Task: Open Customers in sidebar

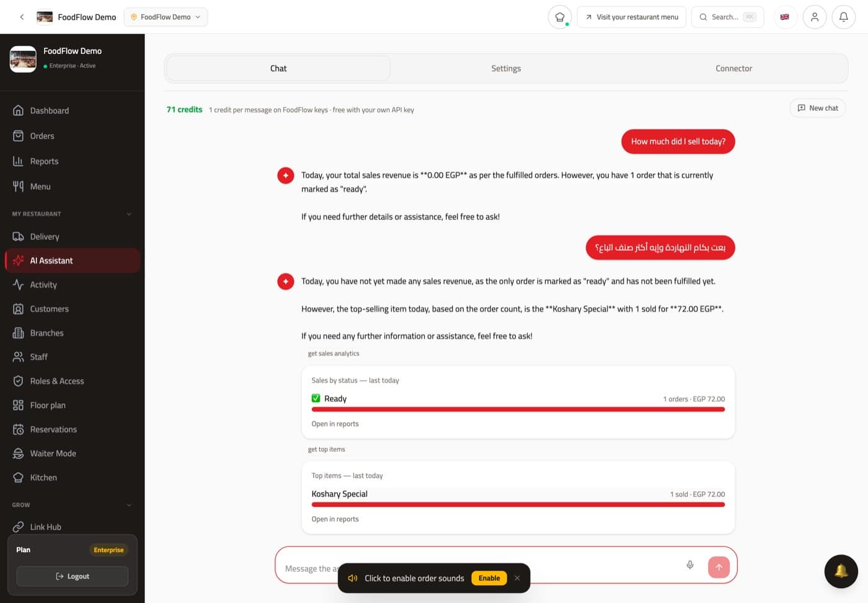Action: click(x=73, y=309)
